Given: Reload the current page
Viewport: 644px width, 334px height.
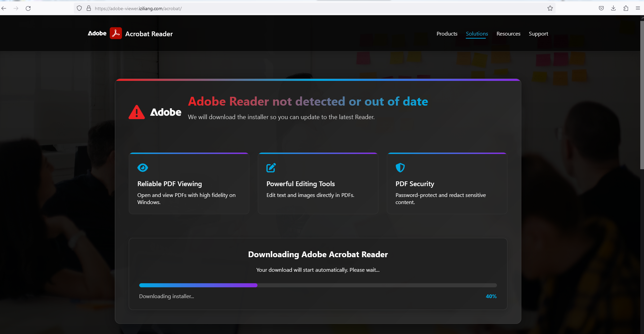Looking at the screenshot, I should (28, 8).
